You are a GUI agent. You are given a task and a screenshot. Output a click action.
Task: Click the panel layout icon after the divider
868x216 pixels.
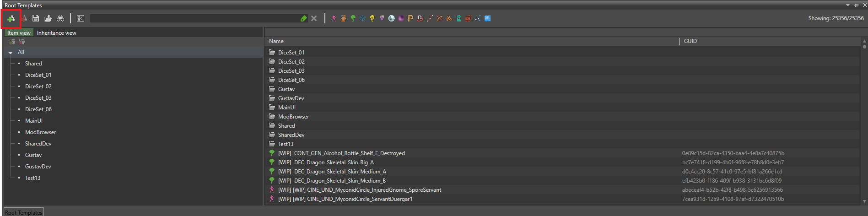pos(81,18)
